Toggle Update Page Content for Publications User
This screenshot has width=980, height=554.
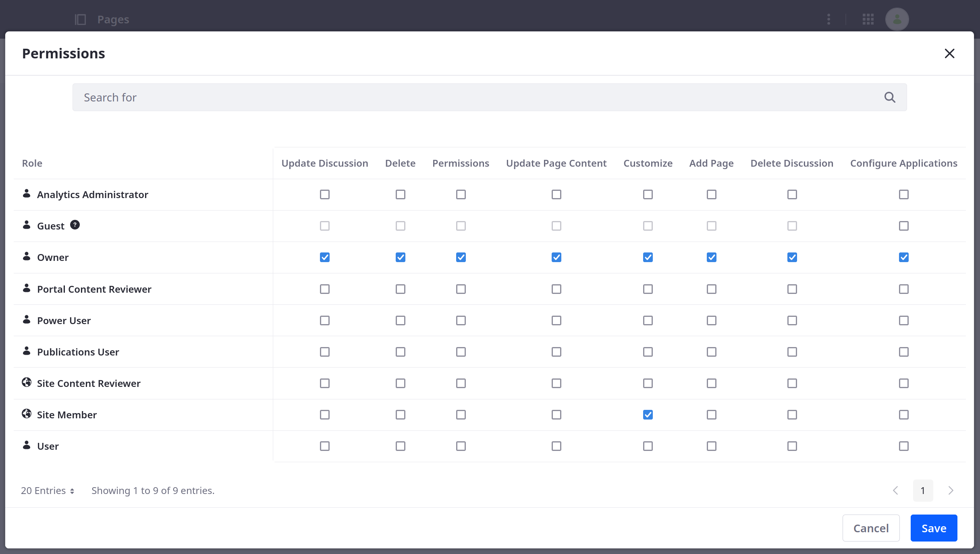pyautogui.click(x=556, y=351)
